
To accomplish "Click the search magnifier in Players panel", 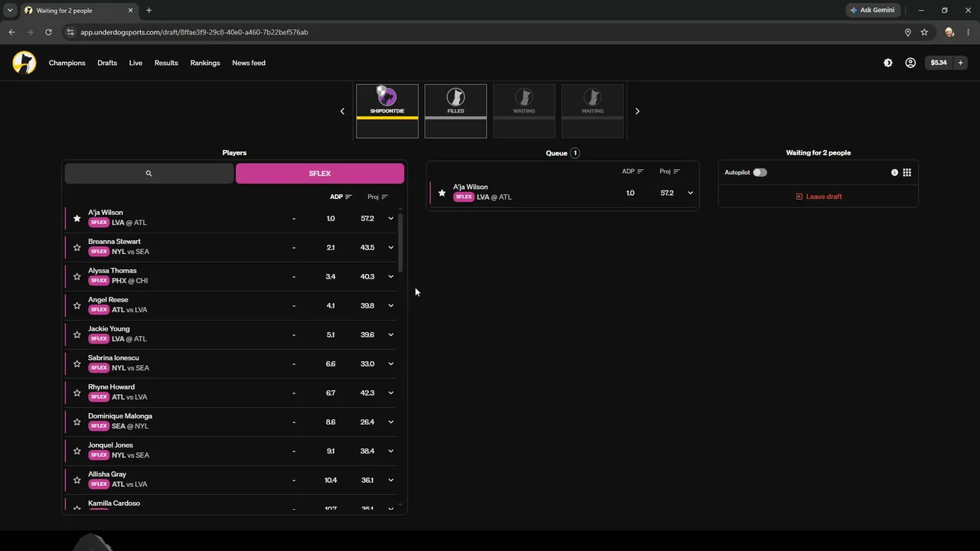I will tap(149, 174).
